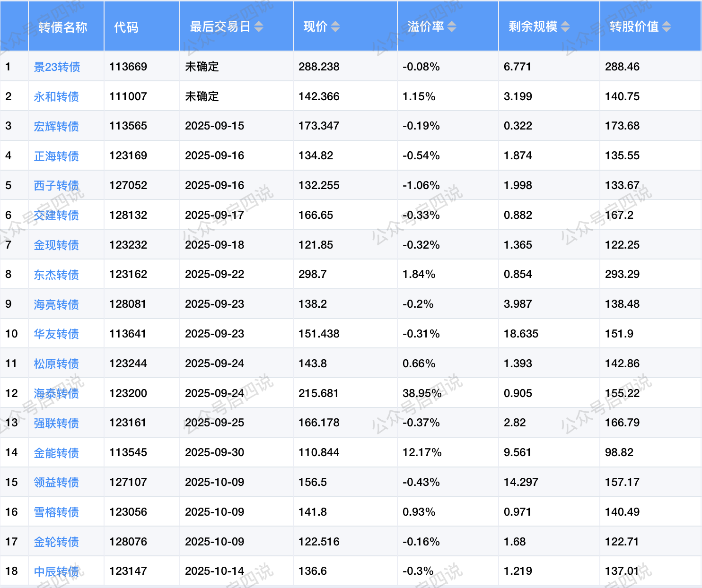The height and width of the screenshot is (588, 702).
Task: Click the 38.95% premium rate cell
Action: click(x=422, y=393)
